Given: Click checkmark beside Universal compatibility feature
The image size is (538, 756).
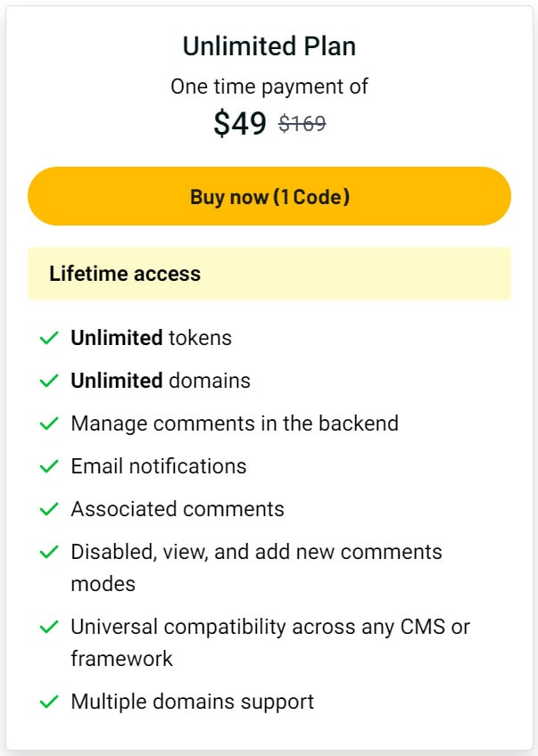Looking at the screenshot, I should click(x=49, y=628).
